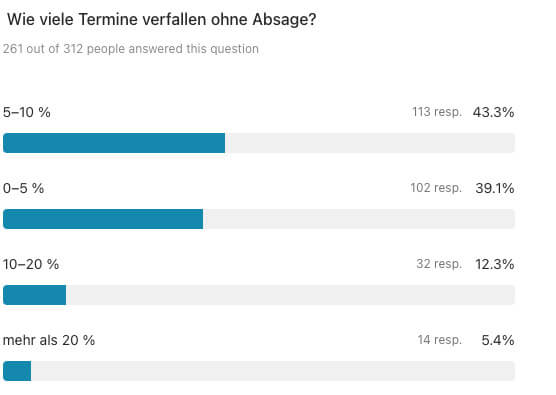
Task: Click the blue filled bar for 5–10 %
Action: (114, 143)
